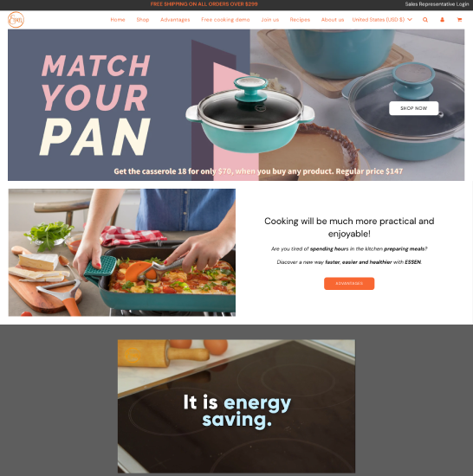Image resolution: width=473 pixels, height=476 pixels.
Task: Select Advantages in the navigation bar
Action: (x=175, y=20)
